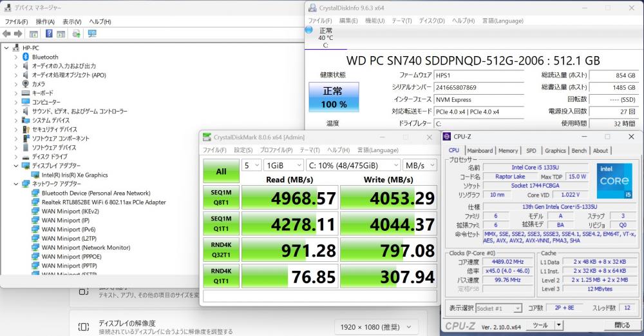Screen dimensions: 644x336
Task: Click the CPU-Z 閉じる button
Action: pyautogui.click(x=622, y=325)
